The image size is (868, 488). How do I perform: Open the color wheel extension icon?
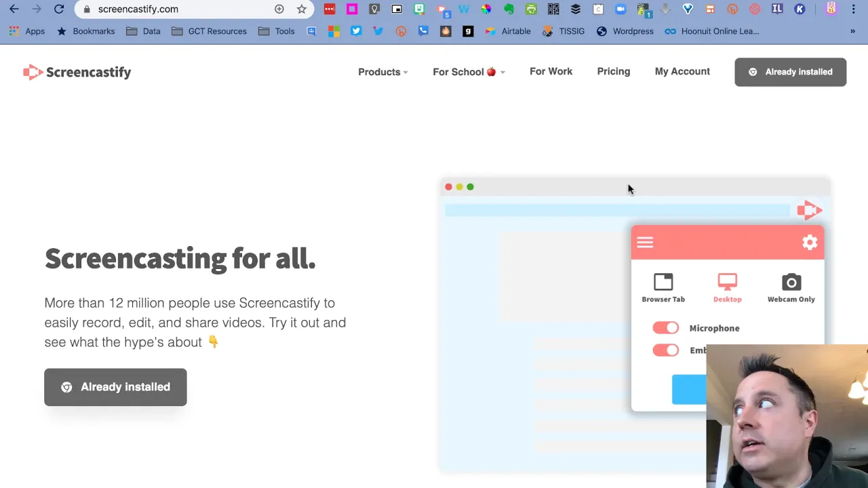coord(486,9)
